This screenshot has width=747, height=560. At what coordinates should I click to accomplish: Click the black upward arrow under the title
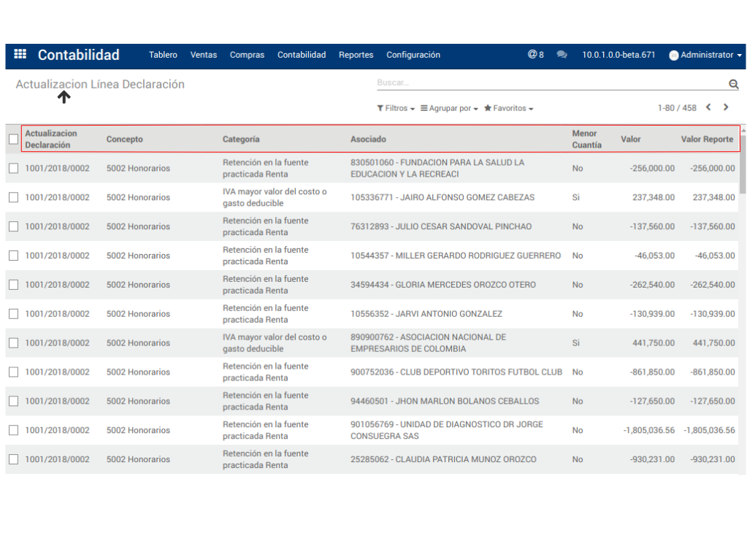[64, 97]
